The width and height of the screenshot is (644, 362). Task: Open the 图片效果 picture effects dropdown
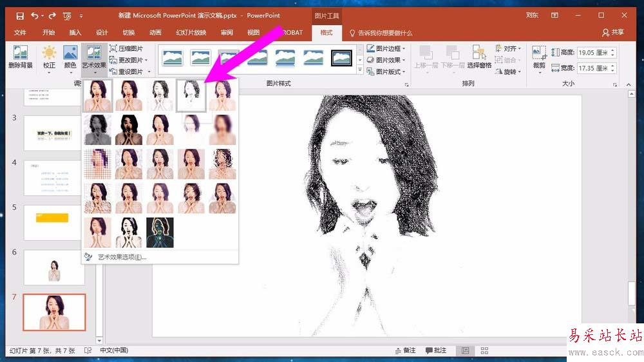pyautogui.click(x=386, y=60)
